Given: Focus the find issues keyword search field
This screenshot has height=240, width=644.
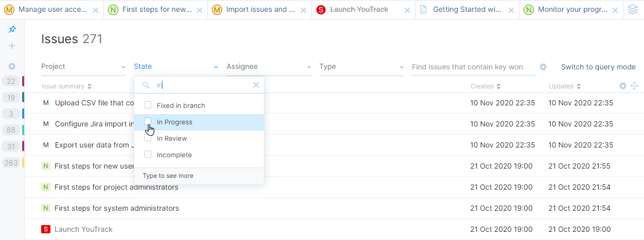Looking at the screenshot, I should coord(467,67).
